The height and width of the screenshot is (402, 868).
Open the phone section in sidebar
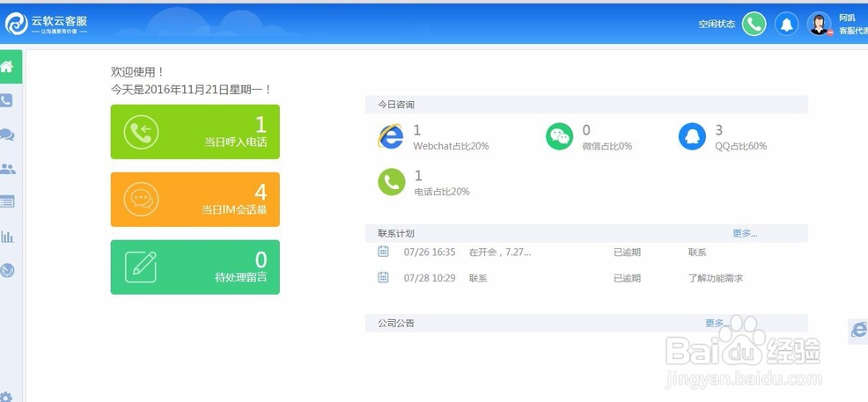pos(6,100)
